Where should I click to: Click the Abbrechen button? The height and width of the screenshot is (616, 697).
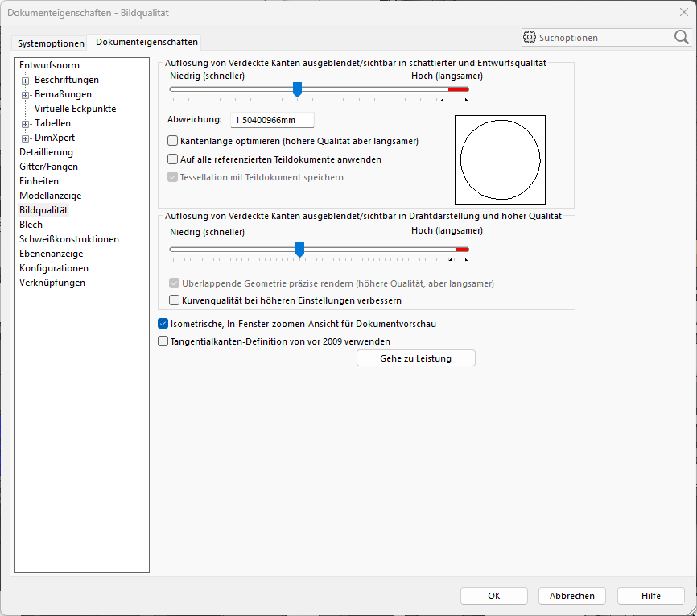click(x=572, y=596)
